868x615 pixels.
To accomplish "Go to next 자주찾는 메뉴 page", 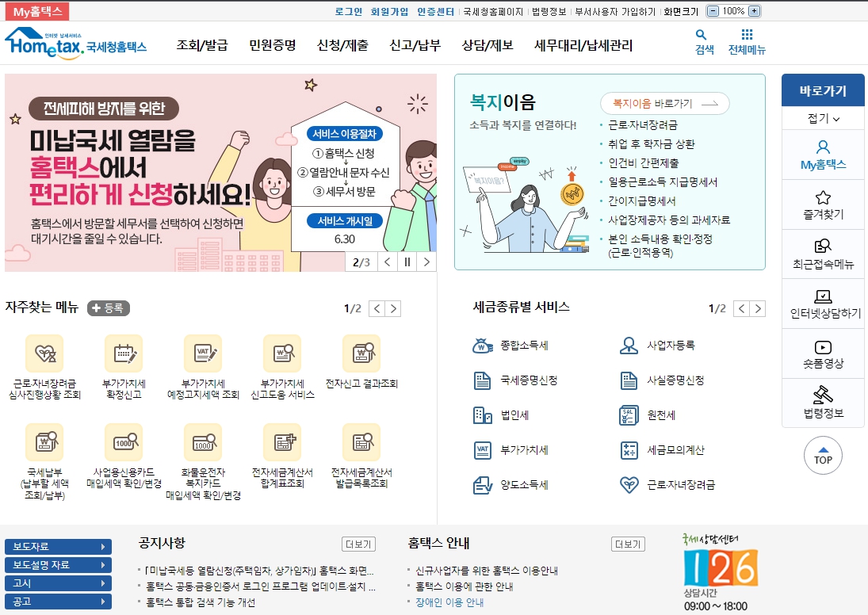I will (x=393, y=308).
